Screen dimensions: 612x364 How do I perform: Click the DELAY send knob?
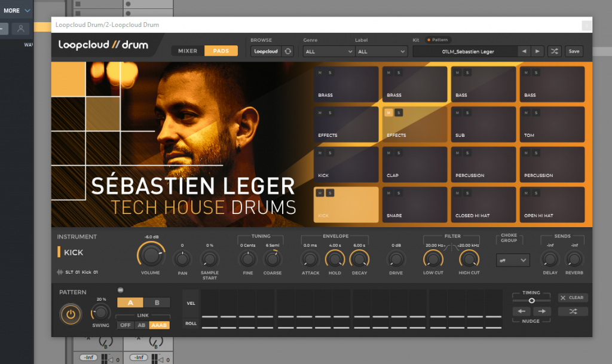pyautogui.click(x=550, y=259)
